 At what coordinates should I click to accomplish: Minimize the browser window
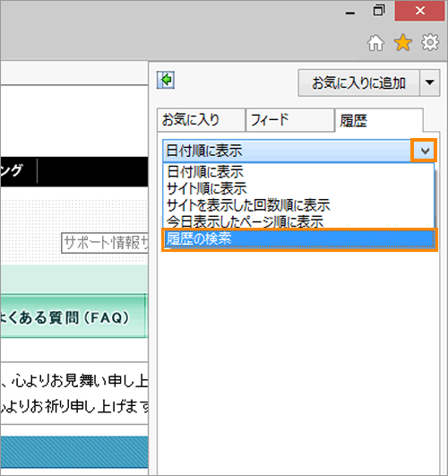(x=350, y=13)
